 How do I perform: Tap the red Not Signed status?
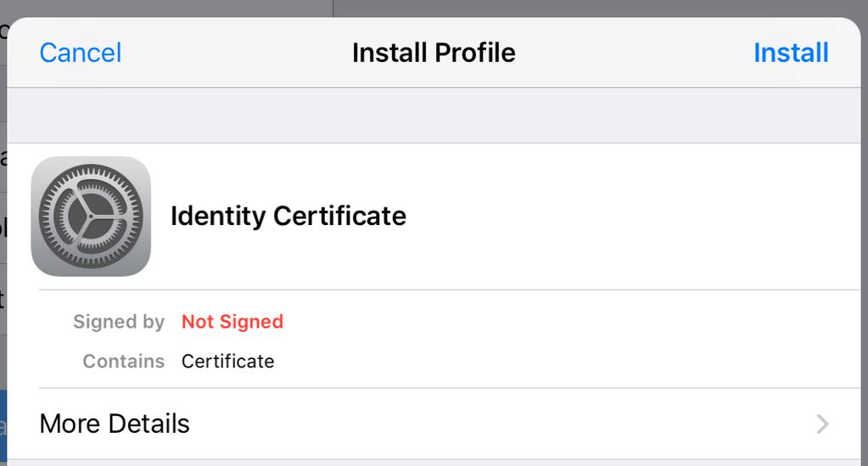point(232,322)
